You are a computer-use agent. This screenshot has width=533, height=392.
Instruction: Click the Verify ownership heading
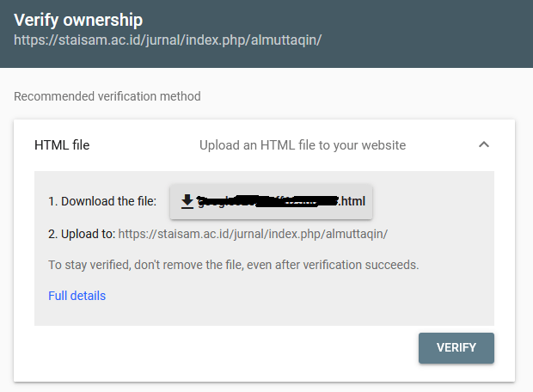pos(78,20)
